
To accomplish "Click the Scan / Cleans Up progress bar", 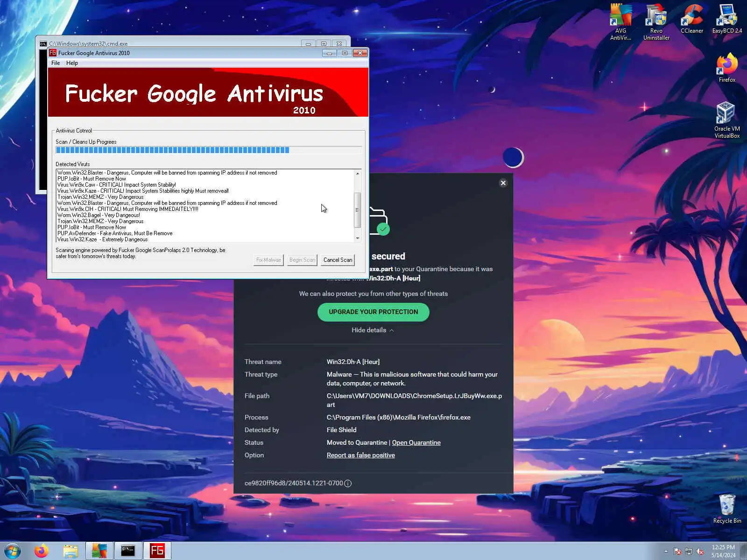I will [209, 150].
